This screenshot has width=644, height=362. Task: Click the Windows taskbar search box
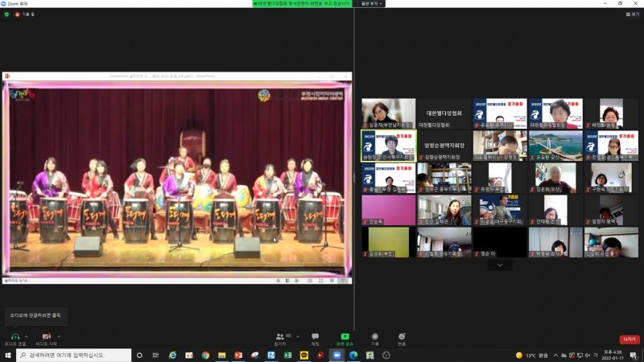coord(71,355)
